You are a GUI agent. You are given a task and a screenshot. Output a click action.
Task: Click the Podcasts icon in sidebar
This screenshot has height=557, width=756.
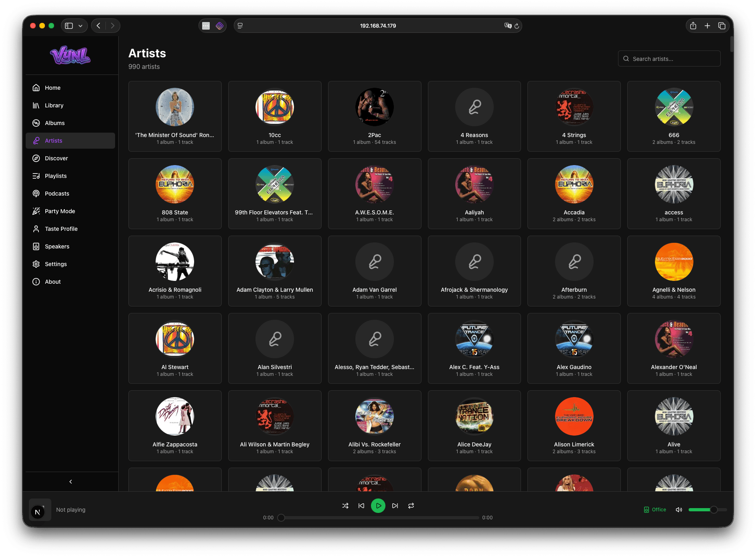36,194
